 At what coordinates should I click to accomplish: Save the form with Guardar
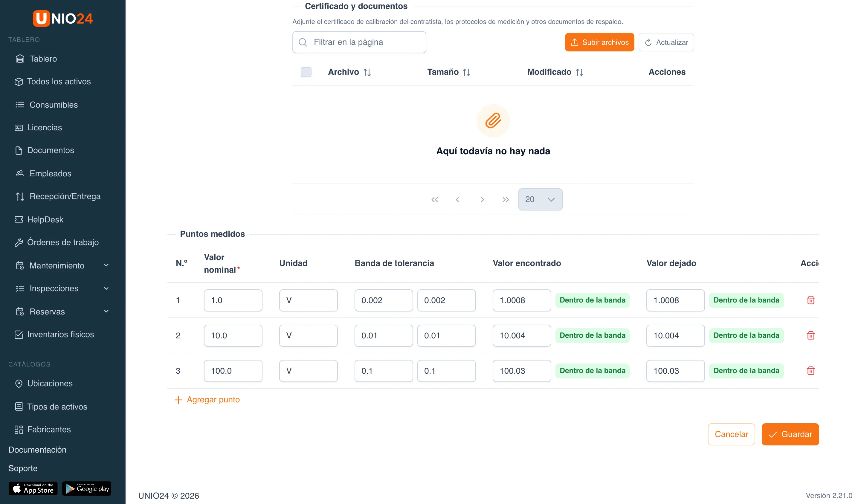[790, 434]
